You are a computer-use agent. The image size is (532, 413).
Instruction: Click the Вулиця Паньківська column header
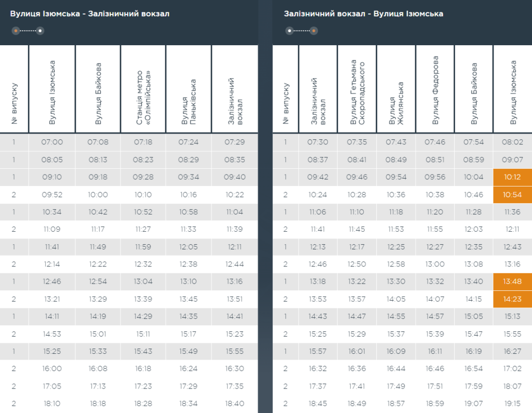click(x=189, y=89)
